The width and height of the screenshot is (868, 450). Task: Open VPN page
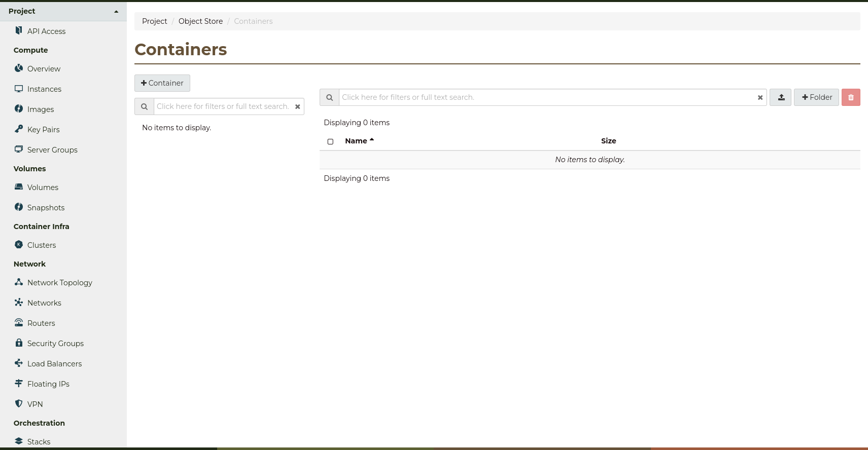[35, 404]
